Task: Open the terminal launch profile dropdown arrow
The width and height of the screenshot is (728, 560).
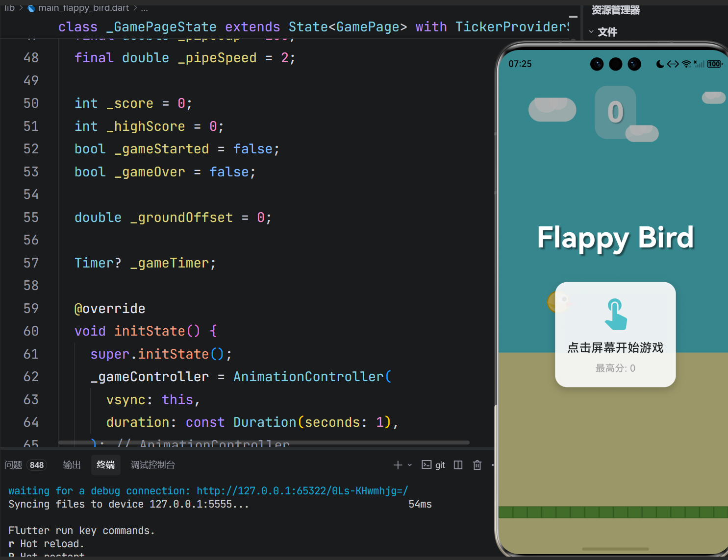Action: [x=410, y=465]
